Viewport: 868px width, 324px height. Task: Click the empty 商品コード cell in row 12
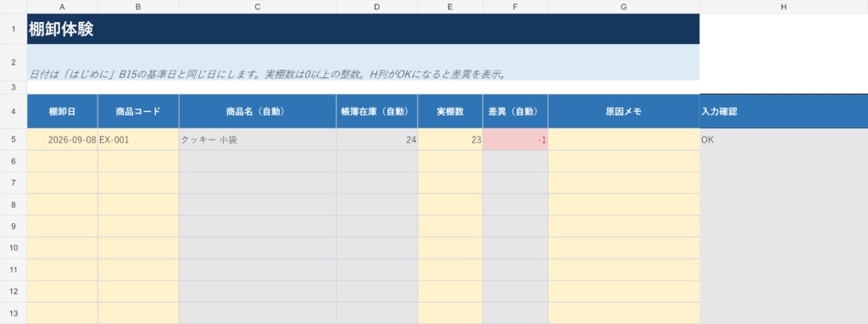[138, 291]
